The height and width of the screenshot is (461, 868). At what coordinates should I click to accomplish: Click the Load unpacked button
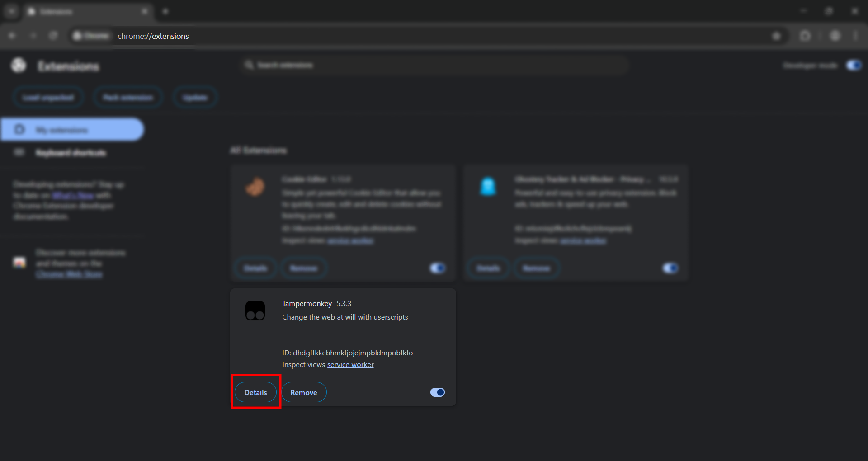[x=48, y=98]
